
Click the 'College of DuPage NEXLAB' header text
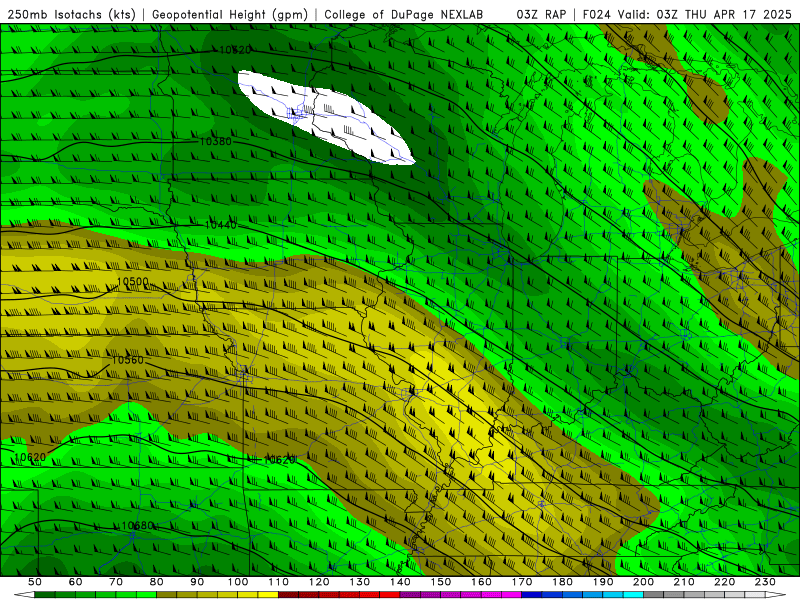point(404,15)
